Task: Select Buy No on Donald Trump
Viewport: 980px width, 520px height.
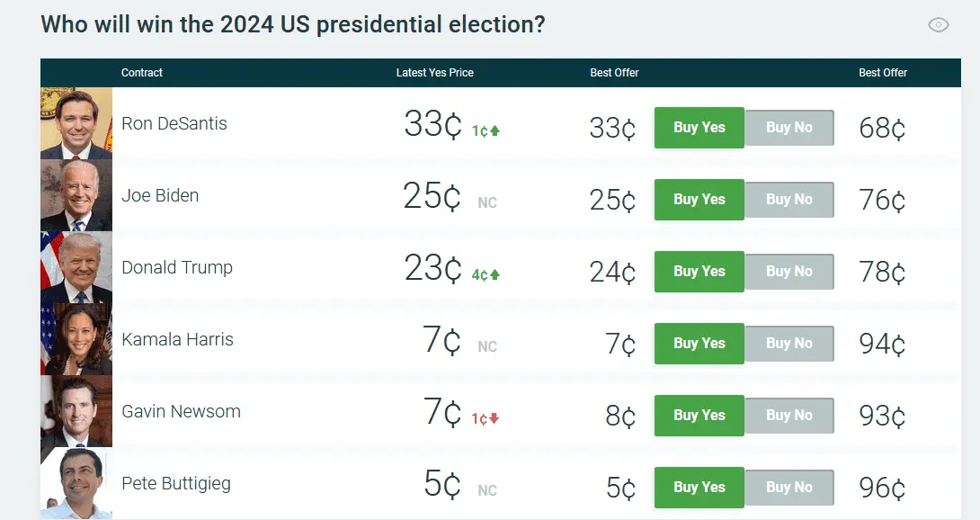Action: [788, 272]
